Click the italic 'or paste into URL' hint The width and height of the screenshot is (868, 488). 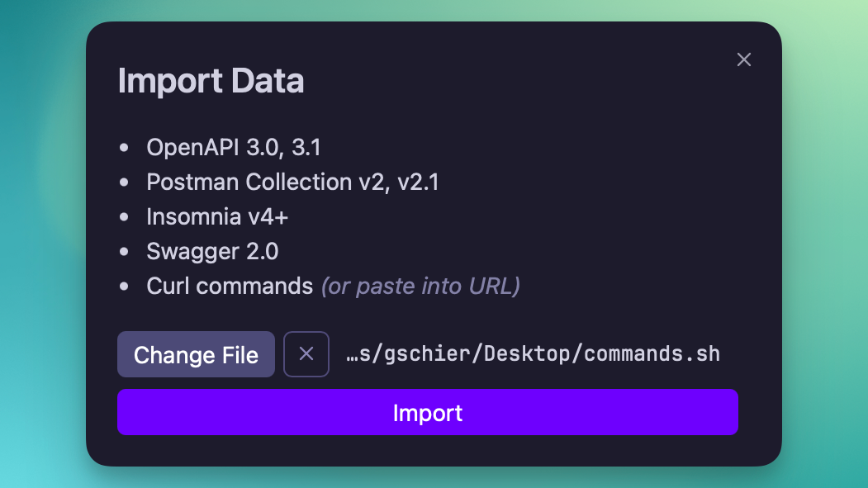click(x=420, y=287)
